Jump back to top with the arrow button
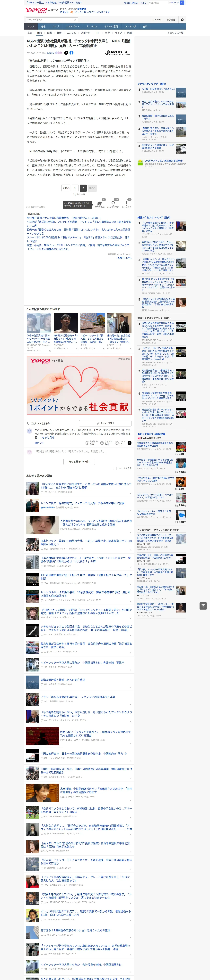Screen dimensions: 210x980 tap(203, 606)
